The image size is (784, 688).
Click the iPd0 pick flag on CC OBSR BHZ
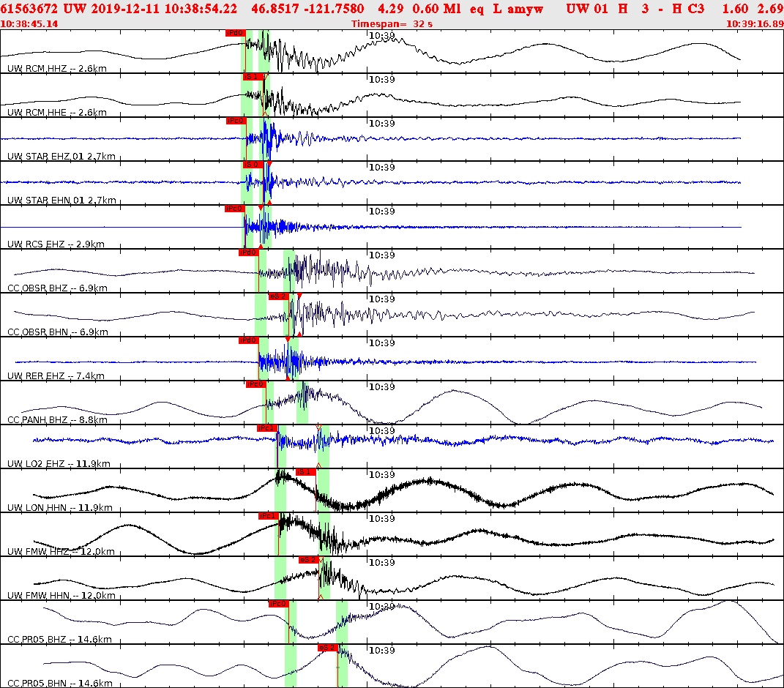(249, 253)
